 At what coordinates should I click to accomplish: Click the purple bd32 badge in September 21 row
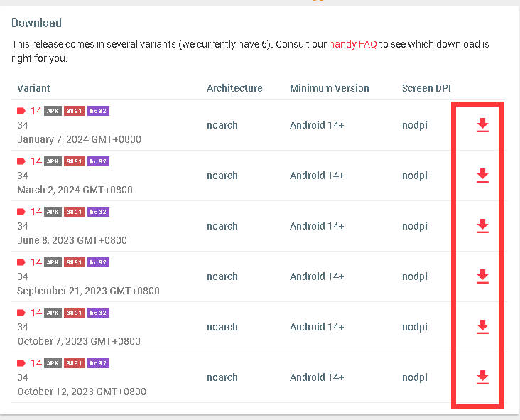[x=98, y=262]
